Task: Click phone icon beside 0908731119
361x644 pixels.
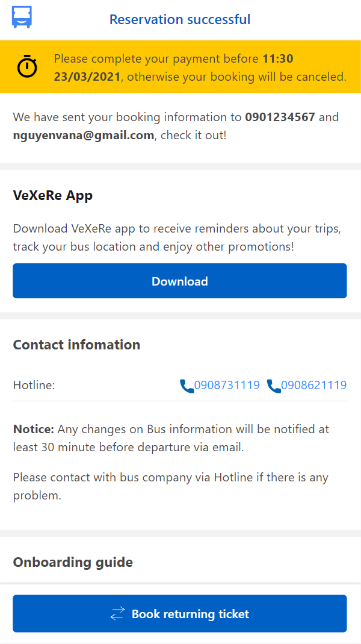Action: [x=187, y=386]
